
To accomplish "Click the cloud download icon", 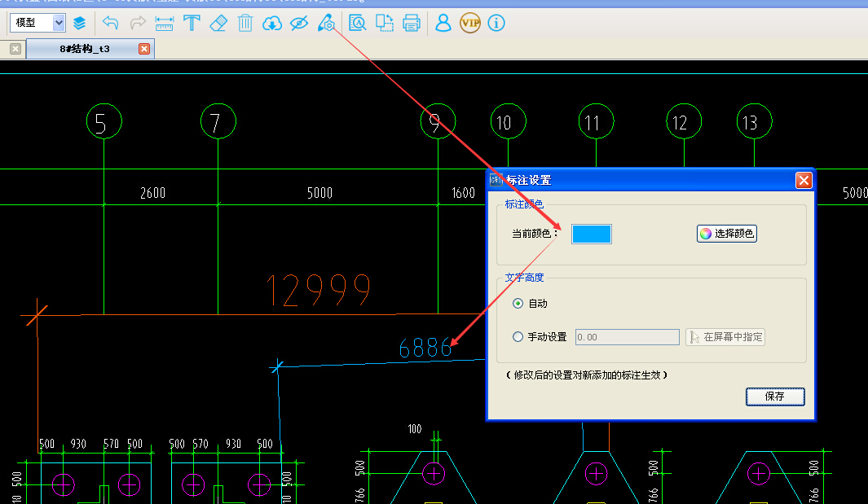I will [271, 24].
